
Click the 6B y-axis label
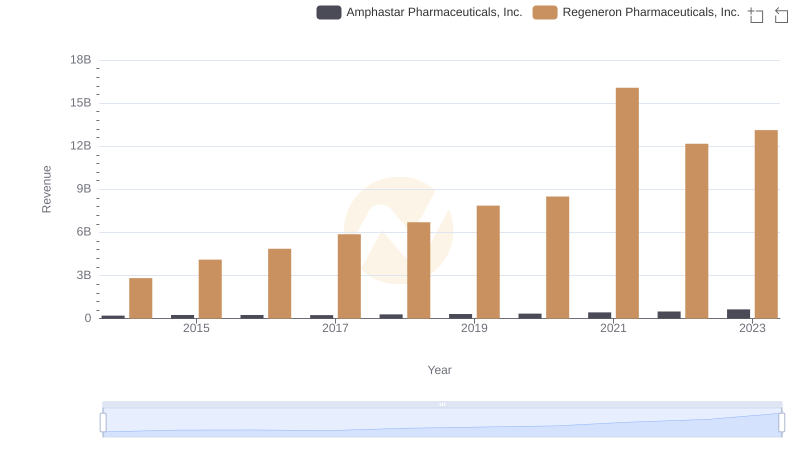coord(84,232)
